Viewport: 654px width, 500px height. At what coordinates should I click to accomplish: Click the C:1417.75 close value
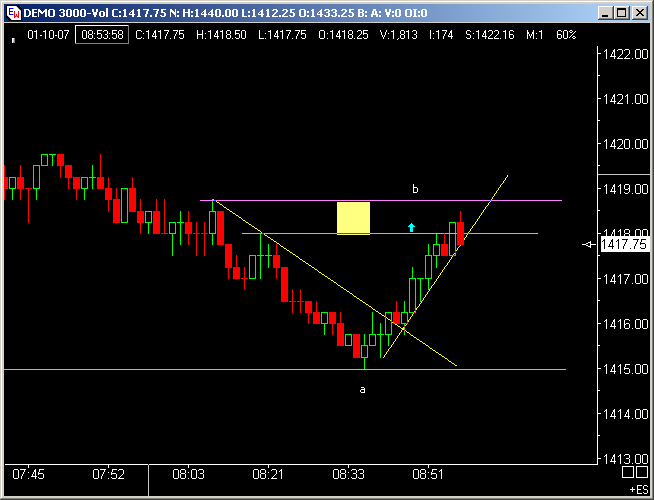tap(160, 35)
